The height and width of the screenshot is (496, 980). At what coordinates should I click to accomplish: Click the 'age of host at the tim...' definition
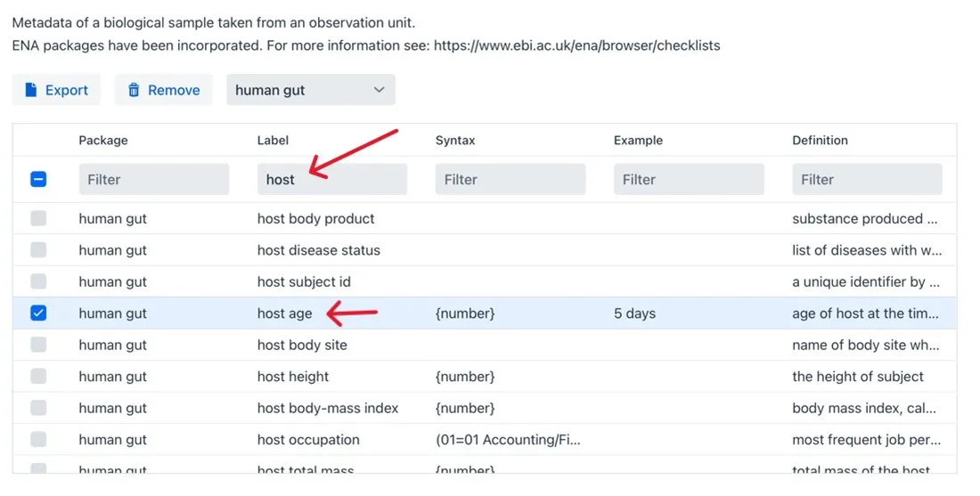pyautogui.click(x=865, y=313)
